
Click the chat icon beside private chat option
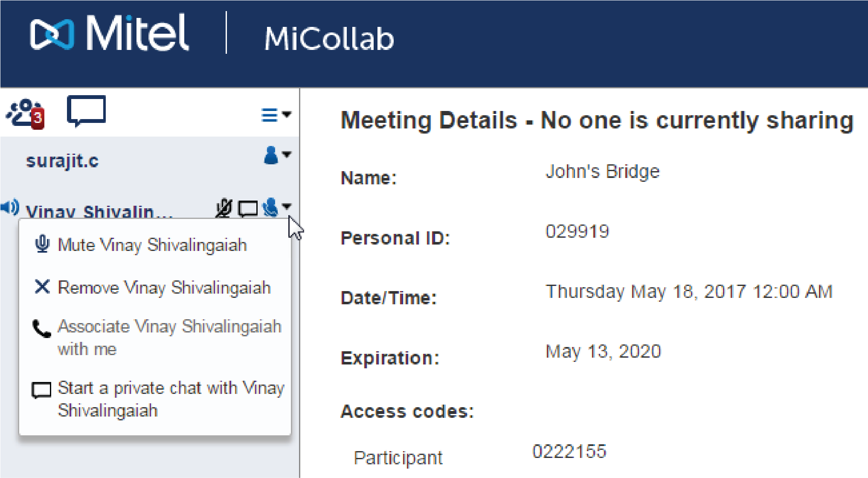coord(42,390)
